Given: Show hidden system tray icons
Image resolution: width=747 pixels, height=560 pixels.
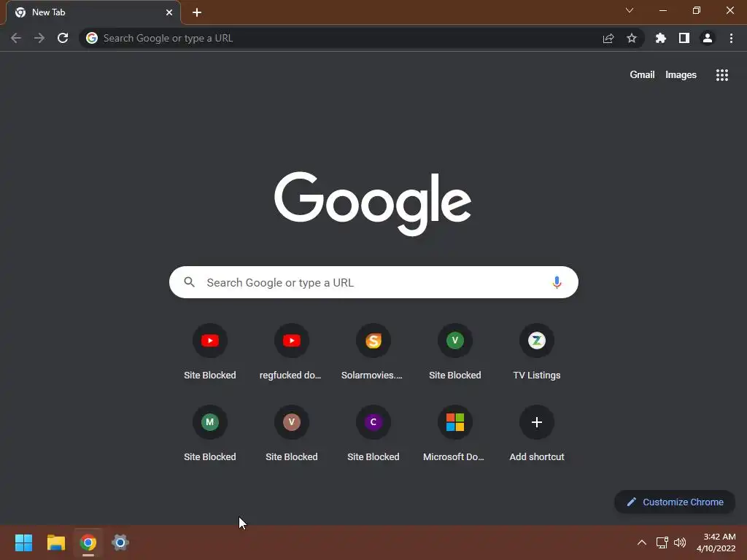Looking at the screenshot, I should [642, 542].
